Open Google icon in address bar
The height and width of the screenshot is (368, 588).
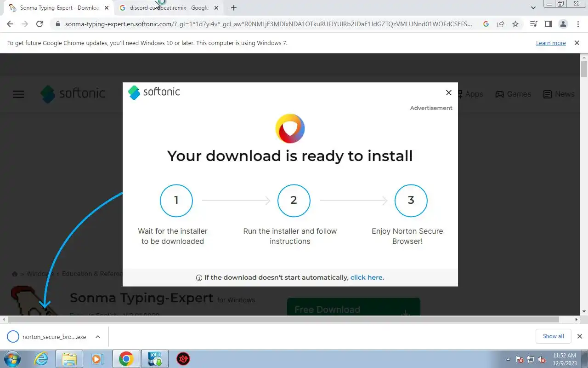(486, 24)
